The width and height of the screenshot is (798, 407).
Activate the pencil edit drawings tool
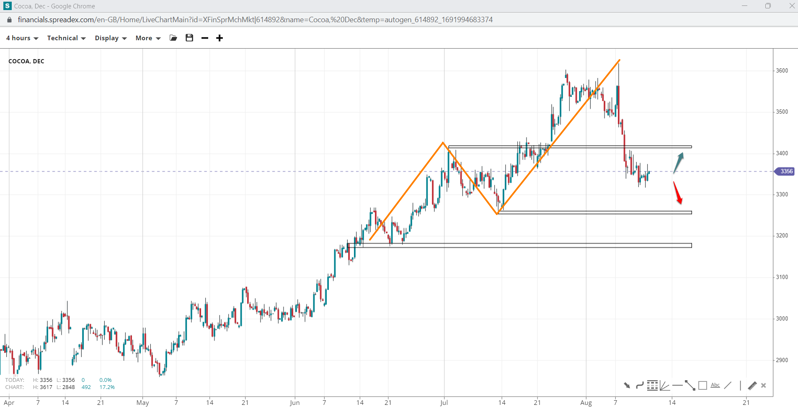point(752,385)
